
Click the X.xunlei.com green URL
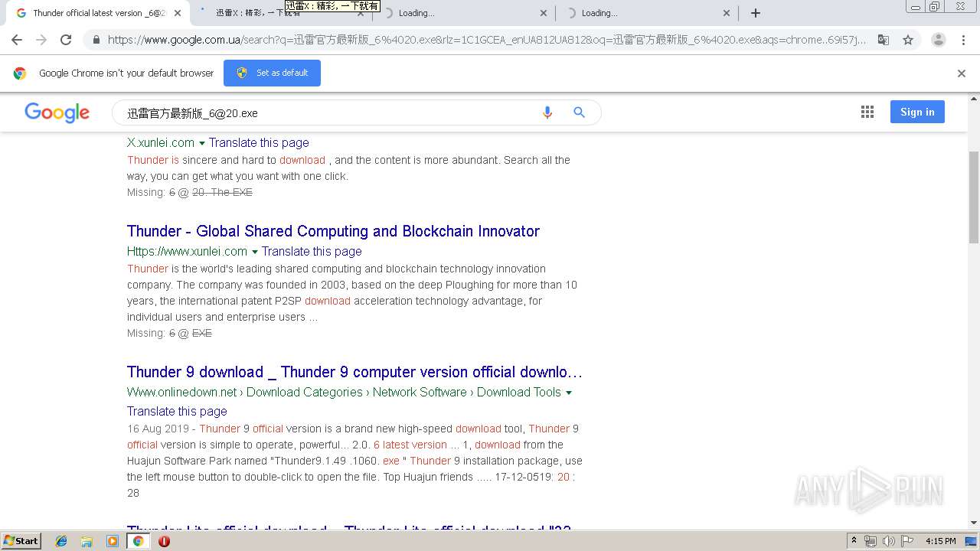pyautogui.click(x=161, y=142)
